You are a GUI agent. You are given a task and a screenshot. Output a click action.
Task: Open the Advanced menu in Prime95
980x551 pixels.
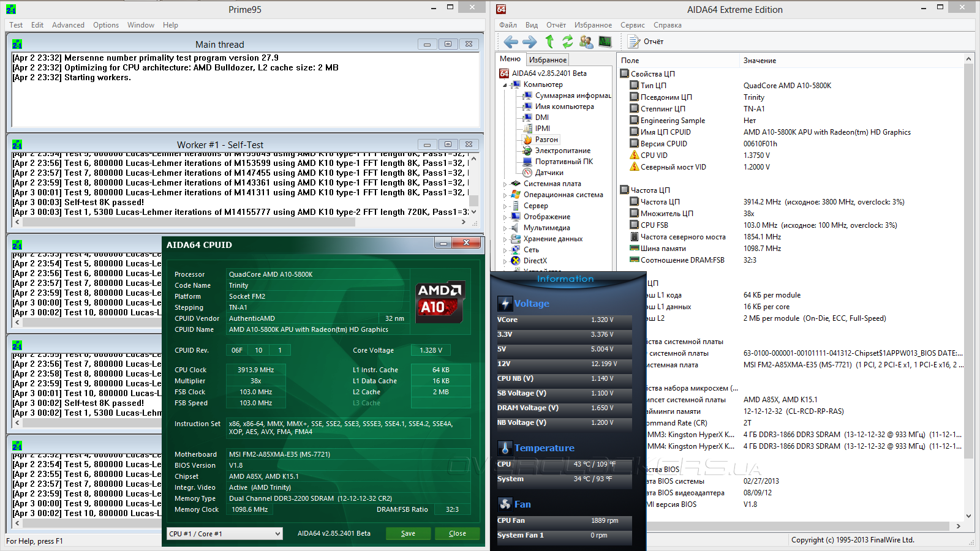68,25
